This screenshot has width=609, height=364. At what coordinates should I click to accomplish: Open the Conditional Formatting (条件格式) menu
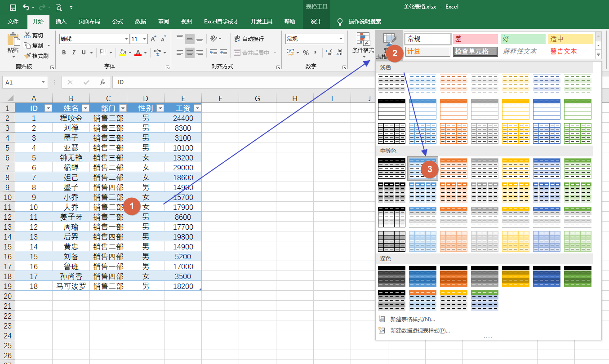coord(363,46)
